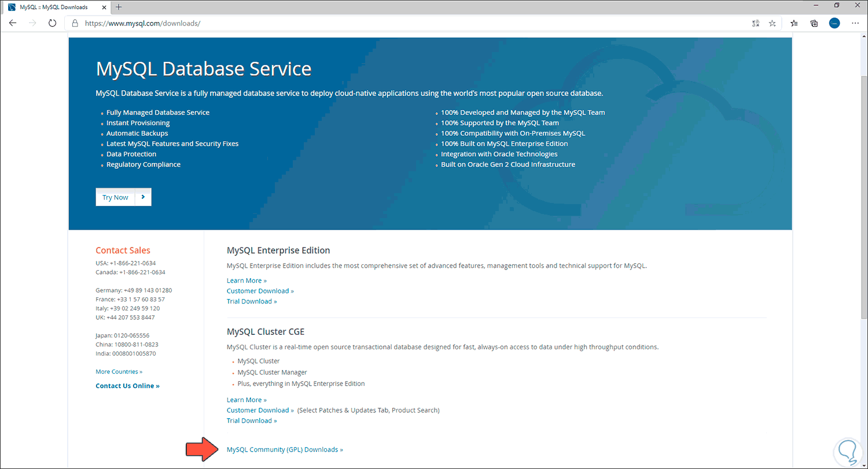Open Trial Download under MySQL Enterprise Edition
Screen dimensions: 868x469
point(252,301)
